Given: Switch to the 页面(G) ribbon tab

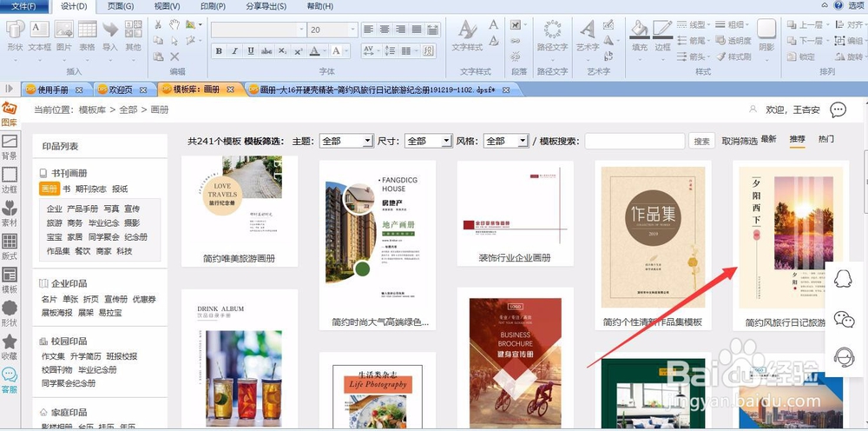Looking at the screenshot, I should click(x=120, y=6).
